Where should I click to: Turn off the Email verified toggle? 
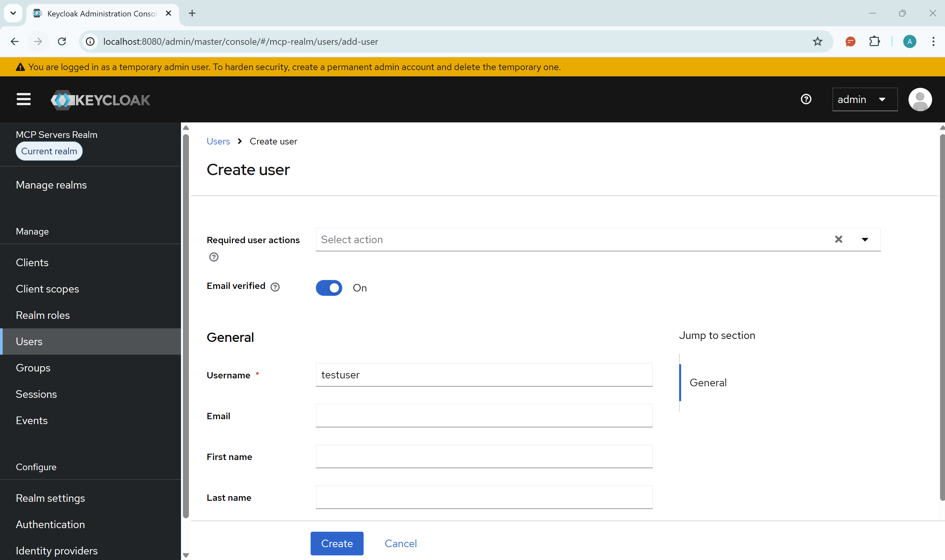point(329,288)
